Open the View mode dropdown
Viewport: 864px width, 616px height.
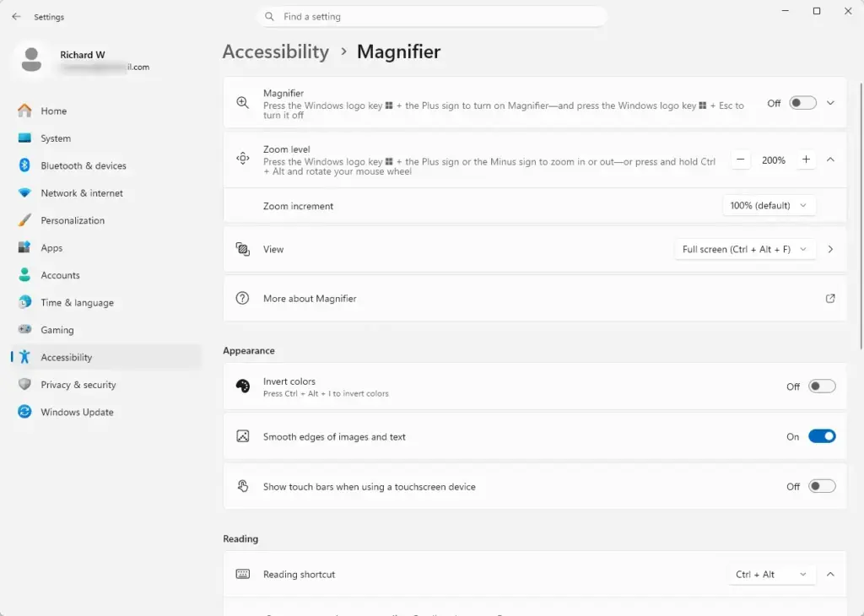click(744, 249)
